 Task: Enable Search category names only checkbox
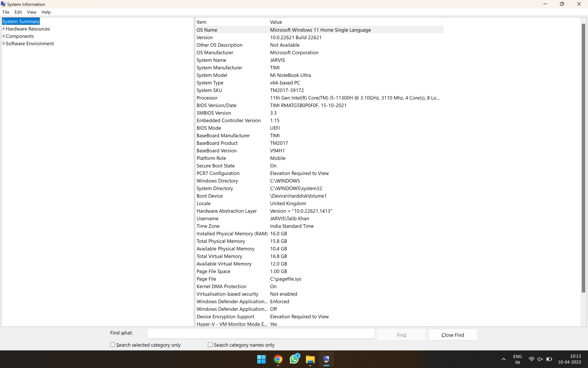pyautogui.click(x=210, y=345)
